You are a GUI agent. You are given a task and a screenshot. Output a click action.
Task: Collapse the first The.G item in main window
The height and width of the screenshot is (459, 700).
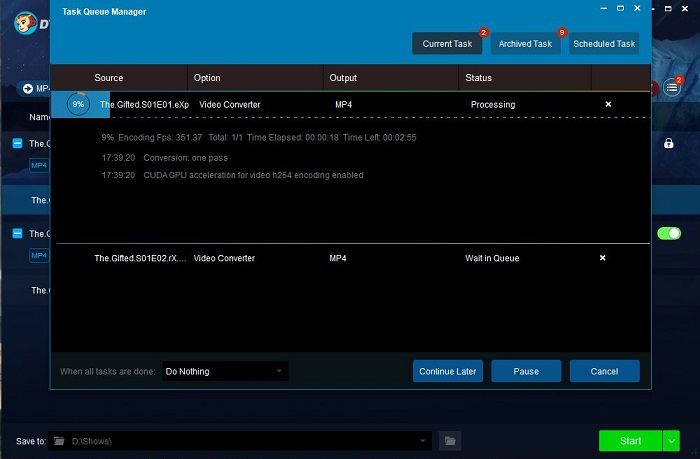(17, 143)
